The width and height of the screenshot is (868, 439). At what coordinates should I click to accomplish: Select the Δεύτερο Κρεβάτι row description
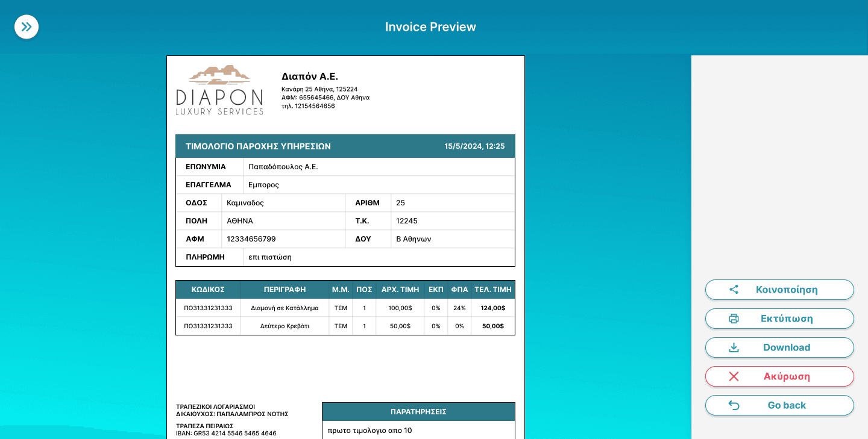coord(285,326)
